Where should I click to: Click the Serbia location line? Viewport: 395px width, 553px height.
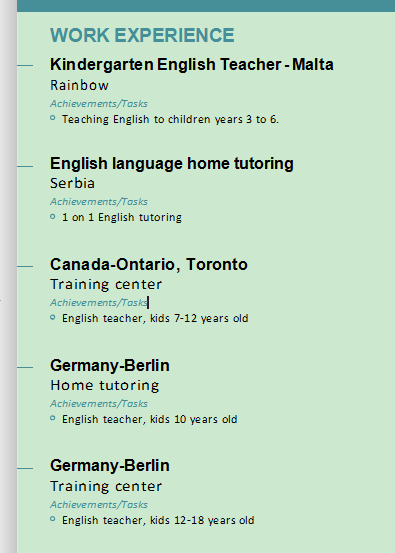72,183
